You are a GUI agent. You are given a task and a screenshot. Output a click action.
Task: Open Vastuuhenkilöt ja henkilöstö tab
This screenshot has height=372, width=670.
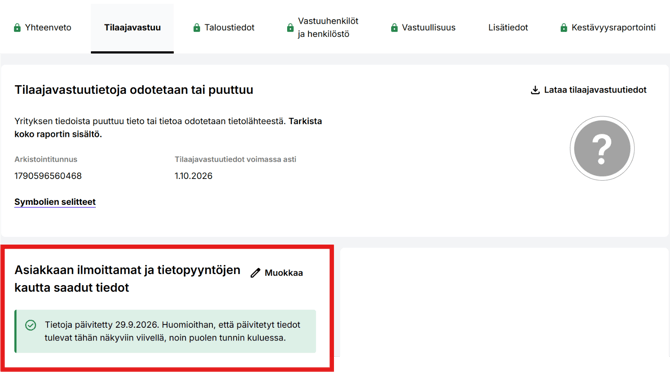coord(323,28)
